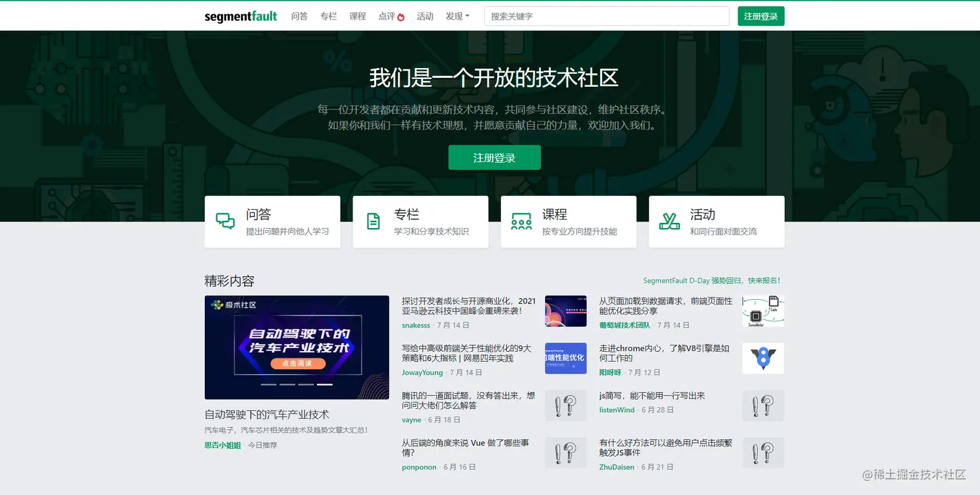The image size is (980, 495).
Task: Open author 思否小姐姐's profile
Action: tap(223, 445)
